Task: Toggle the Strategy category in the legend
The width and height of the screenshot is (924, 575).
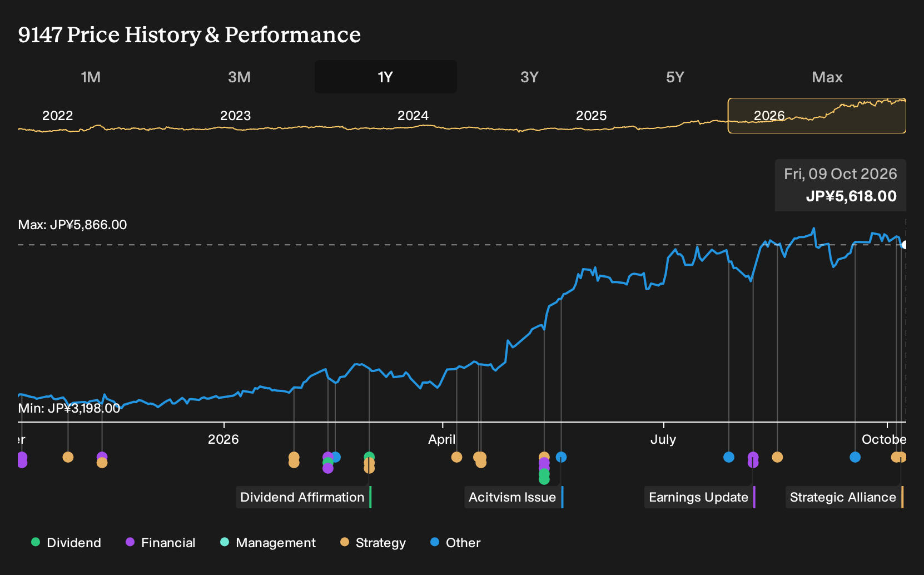Action: point(373,543)
